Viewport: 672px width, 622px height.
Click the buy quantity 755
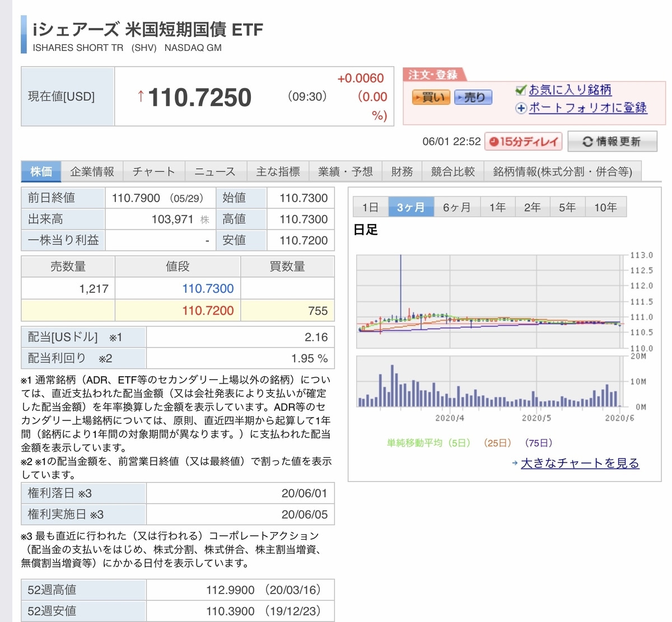click(x=318, y=311)
